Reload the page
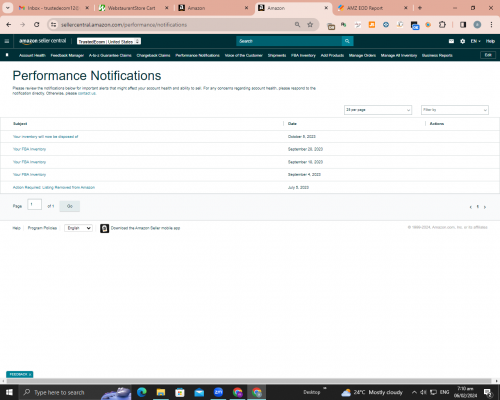 tap(37, 25)
